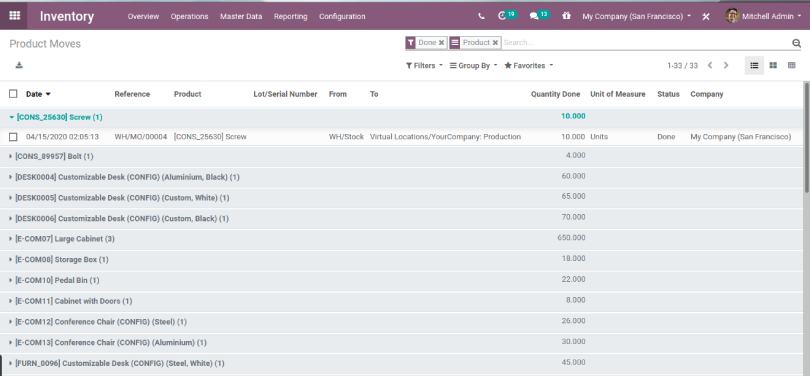Click the Inventory app title
The width and height of the screenshot is (810, 376).
[67, 17]
